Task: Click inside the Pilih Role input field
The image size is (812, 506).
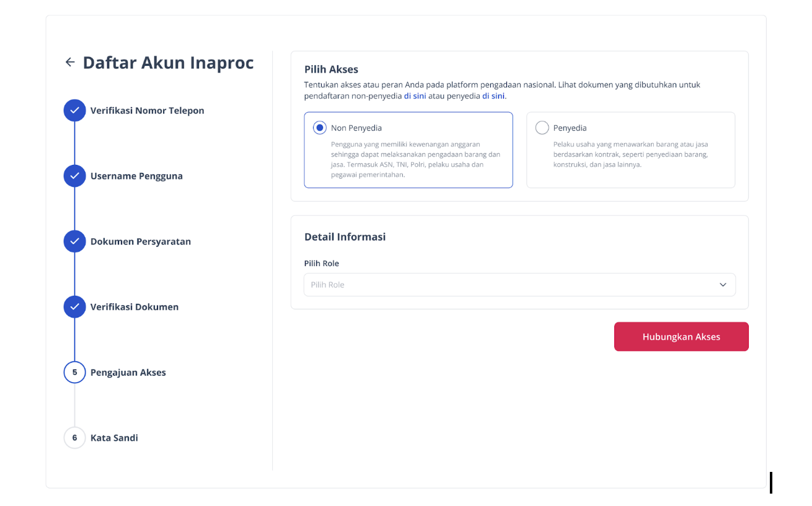Action: tap(434, 285)
